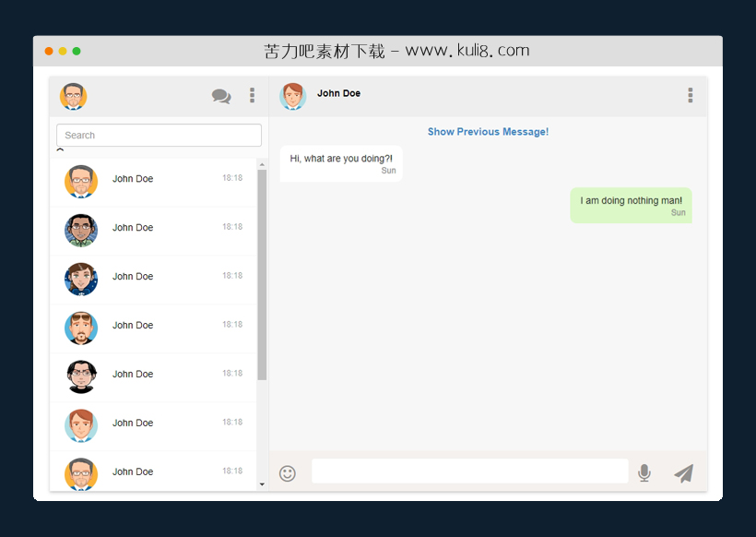Viewport: 756px width, 537px height.
Task: Open the new chat bubbles icon
Action: point(221,96)
